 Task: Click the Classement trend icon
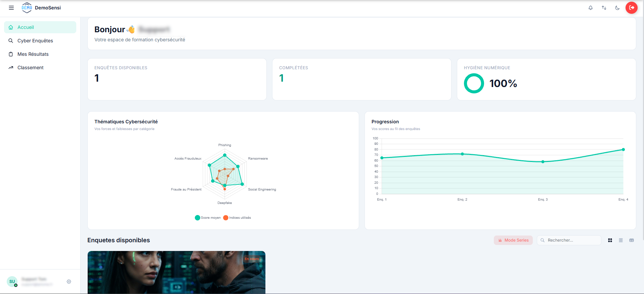pos(11,68)
